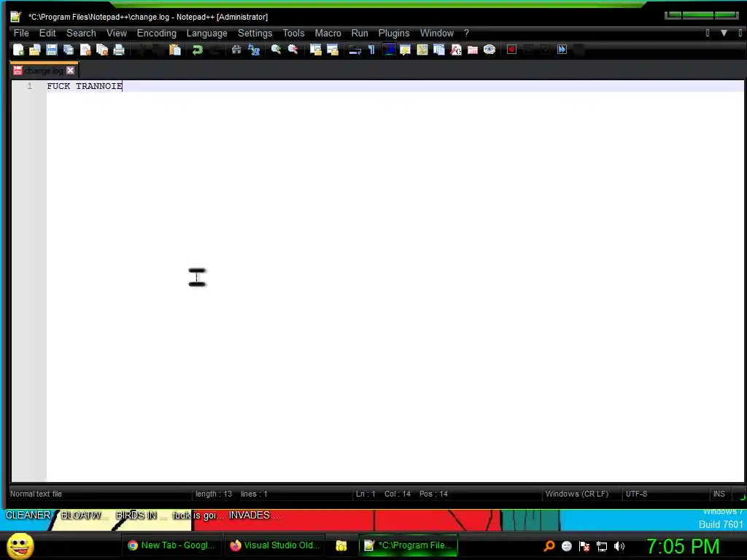
Task: Toggle the indent guide toolbar button
Action: point(390,50)
